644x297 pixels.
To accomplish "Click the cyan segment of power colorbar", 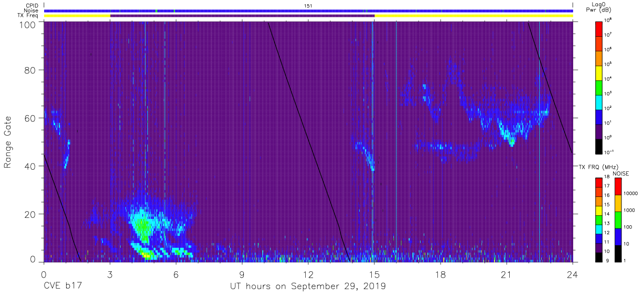I will 598,102.
